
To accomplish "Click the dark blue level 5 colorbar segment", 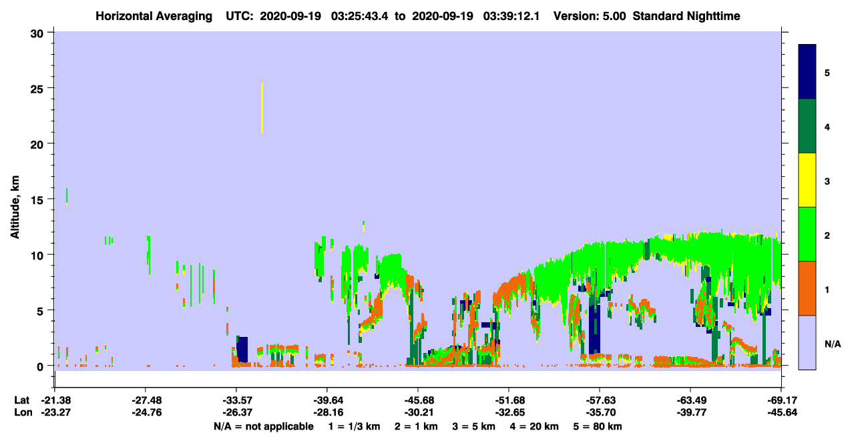I will 807,72.
